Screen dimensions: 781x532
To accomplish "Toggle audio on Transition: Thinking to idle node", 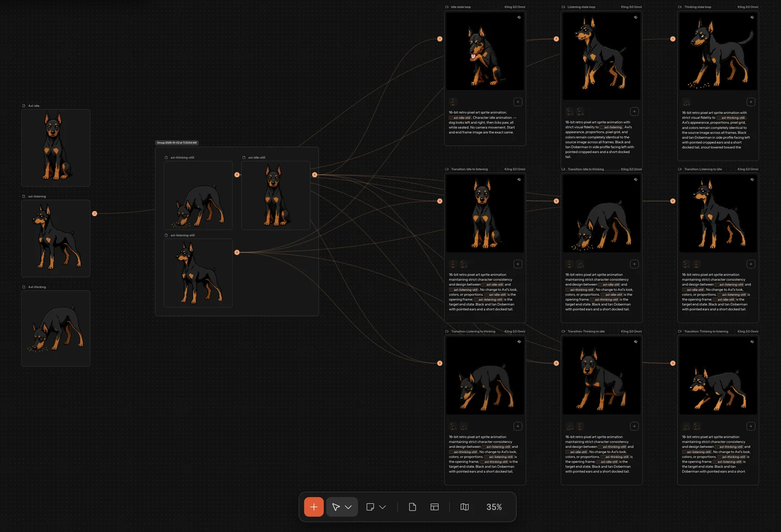I will click(x=635, y=341).
